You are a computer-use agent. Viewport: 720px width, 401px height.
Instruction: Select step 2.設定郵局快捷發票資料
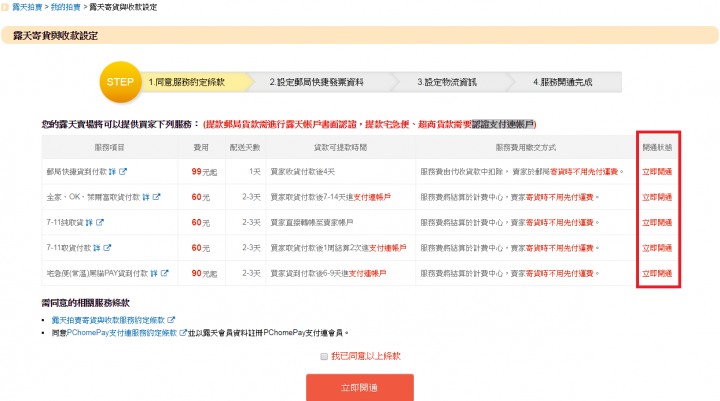tap(316, 82)
